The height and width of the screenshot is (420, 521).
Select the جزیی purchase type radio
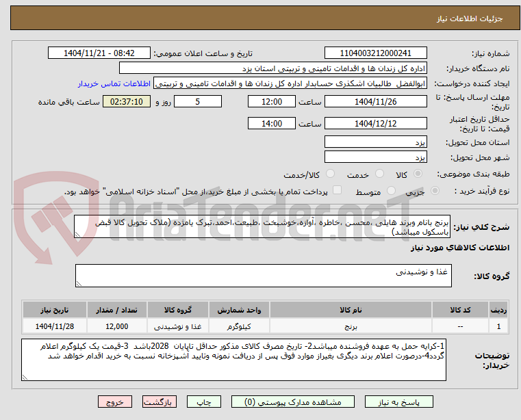point(435,191)
